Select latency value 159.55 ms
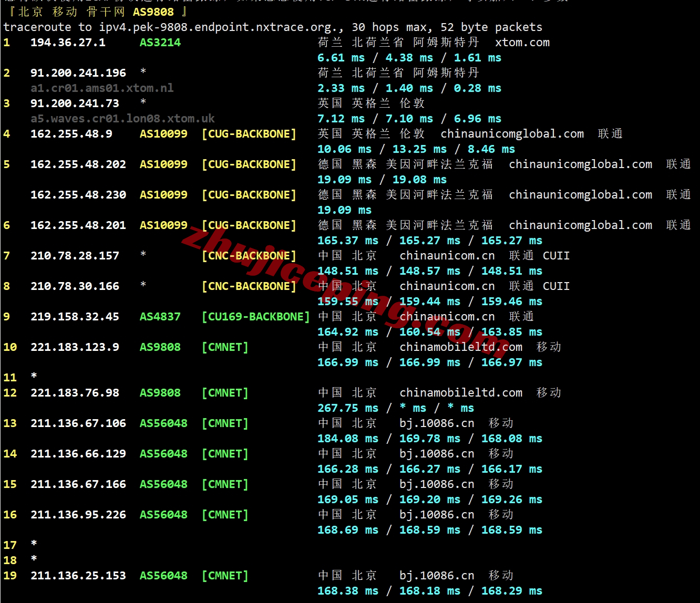This screenshot has height=603, width=700. tap(348, 301)
